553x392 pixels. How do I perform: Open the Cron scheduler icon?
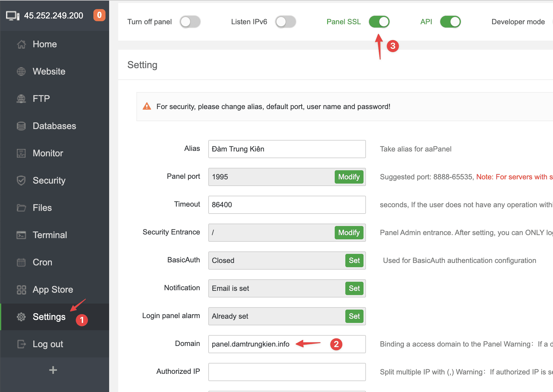click(21, 262)
